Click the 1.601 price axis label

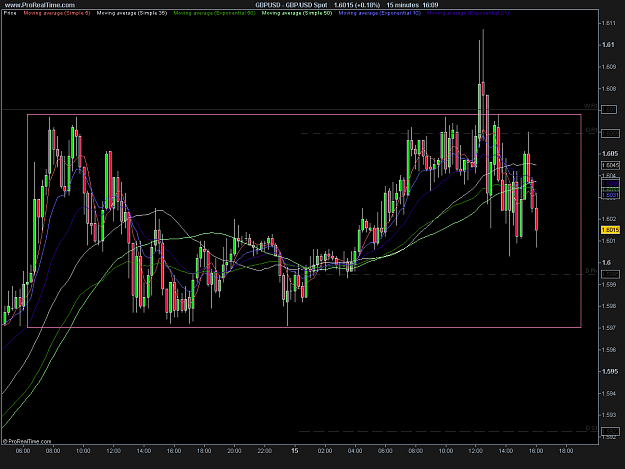point(609,241)
